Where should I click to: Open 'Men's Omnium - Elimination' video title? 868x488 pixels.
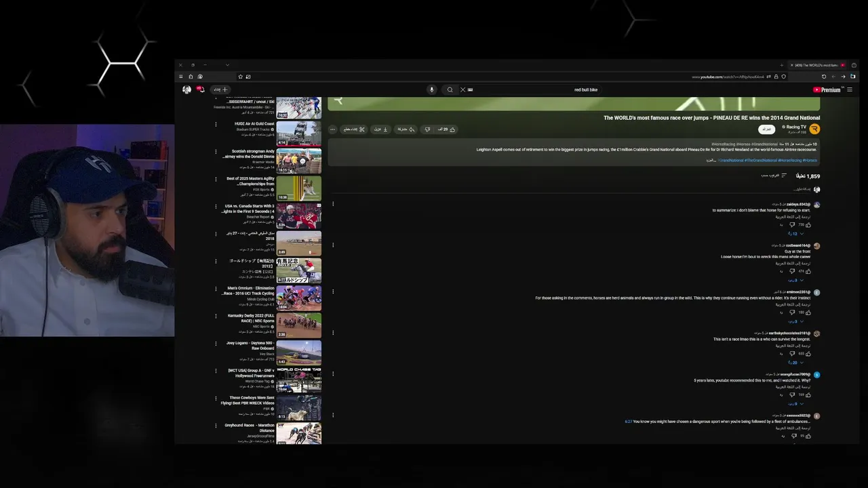[249, 291]
